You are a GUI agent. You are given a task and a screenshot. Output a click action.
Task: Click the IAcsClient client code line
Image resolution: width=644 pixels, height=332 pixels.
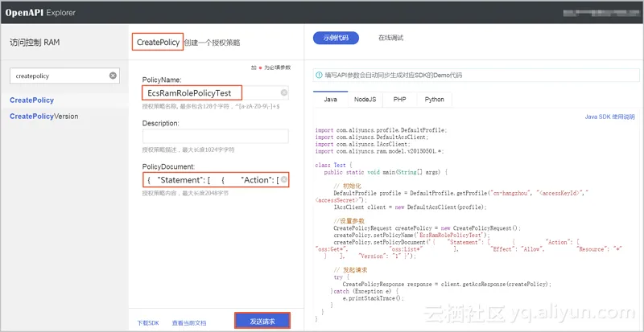410,207
